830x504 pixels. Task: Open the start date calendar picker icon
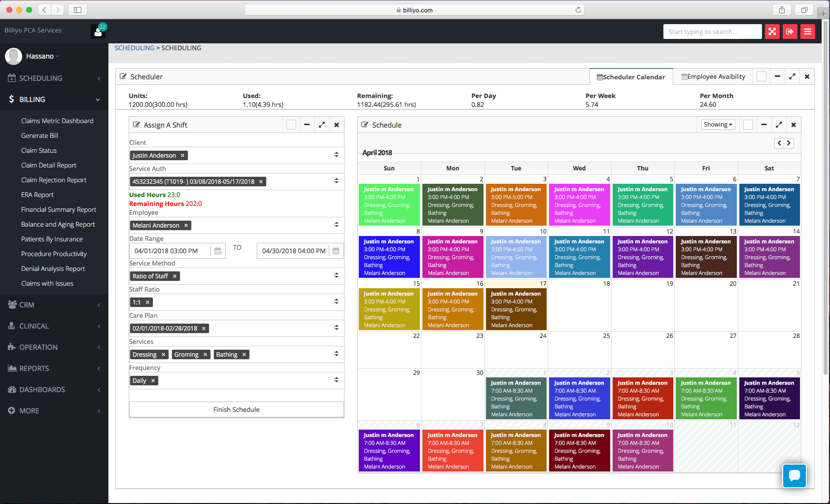[217, 251]
